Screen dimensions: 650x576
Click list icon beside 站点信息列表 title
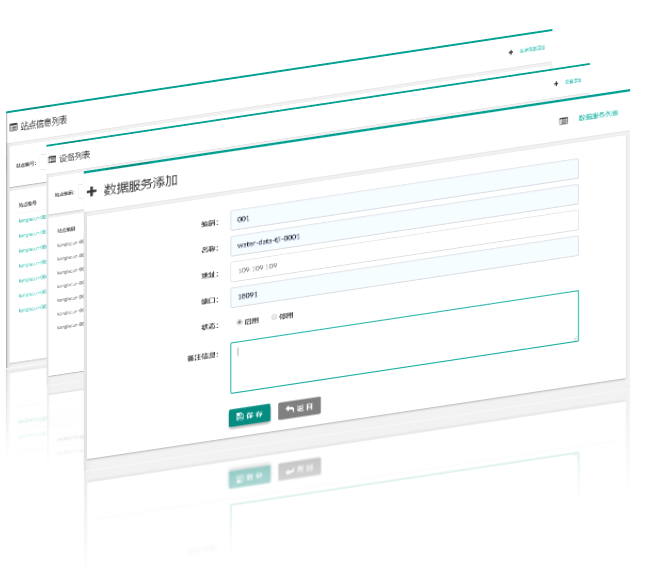click(13, 127)
